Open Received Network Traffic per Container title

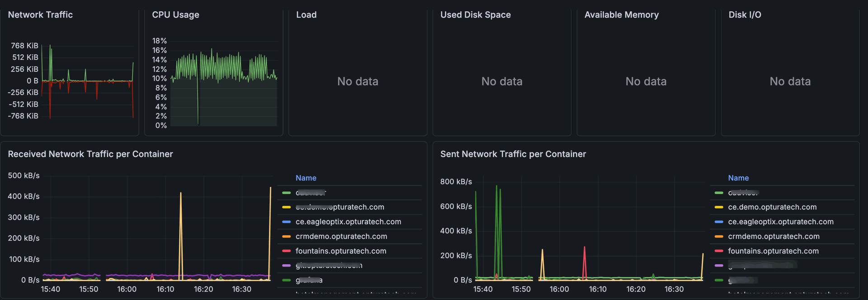[90, 154]
